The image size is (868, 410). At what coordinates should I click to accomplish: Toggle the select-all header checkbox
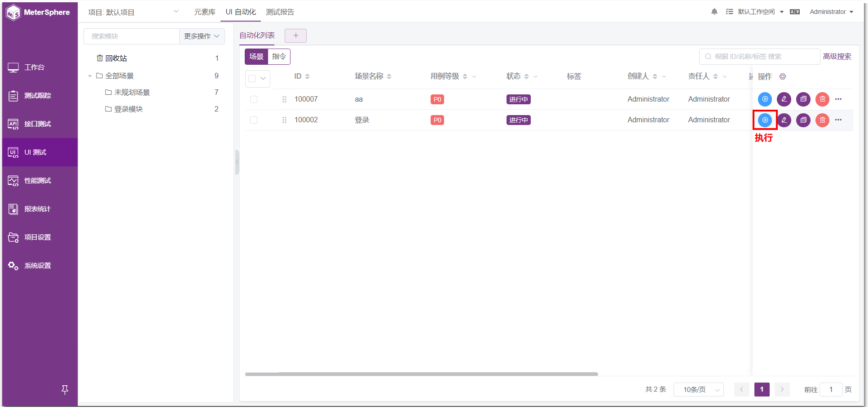coord(252,79)
